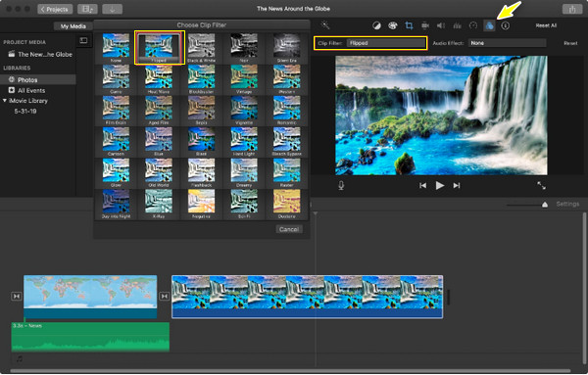Click the transition icon between clips
Image resolution: width=588 pixels, height=375 pixels.
(165, 296)
